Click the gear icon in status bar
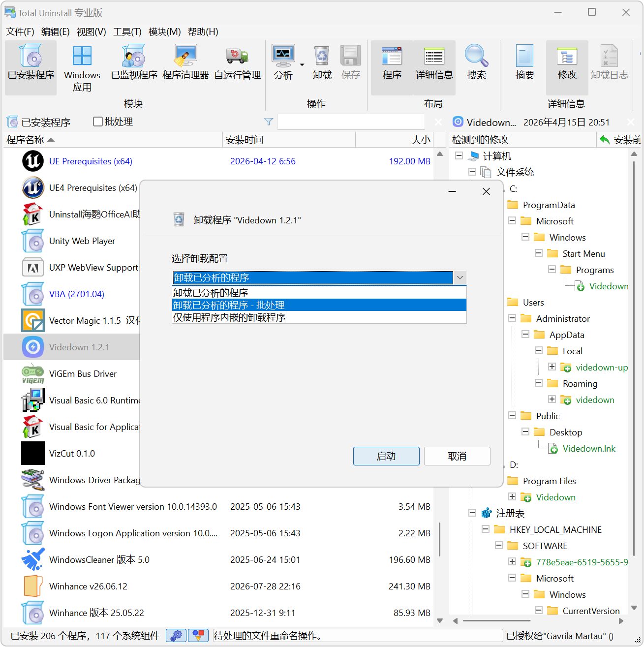 (176, 636)
